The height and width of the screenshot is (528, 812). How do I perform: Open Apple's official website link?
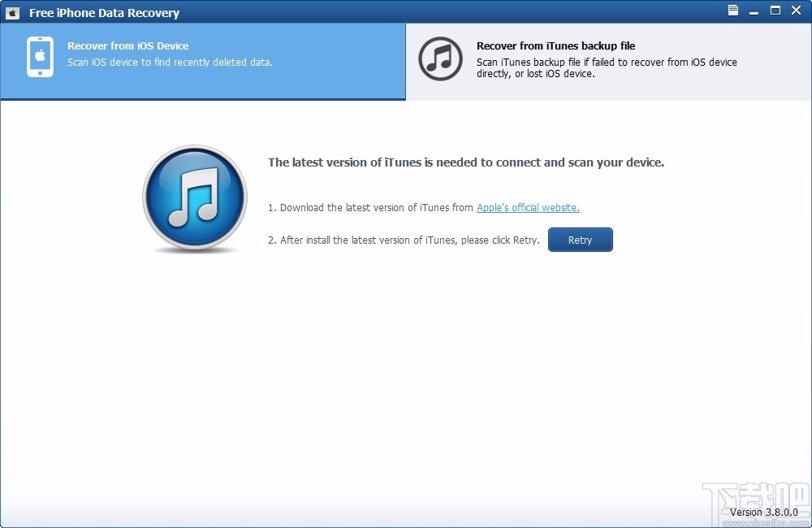point(527,207)
